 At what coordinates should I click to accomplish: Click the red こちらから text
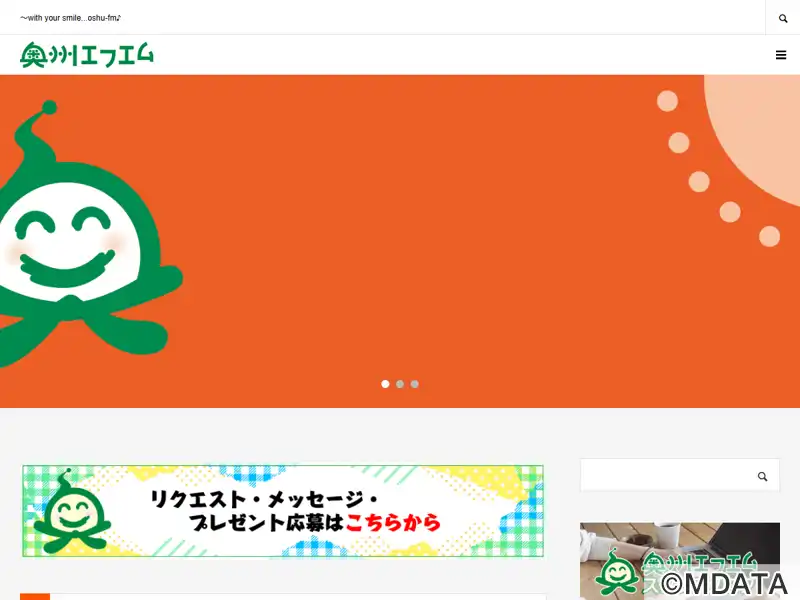393,522
